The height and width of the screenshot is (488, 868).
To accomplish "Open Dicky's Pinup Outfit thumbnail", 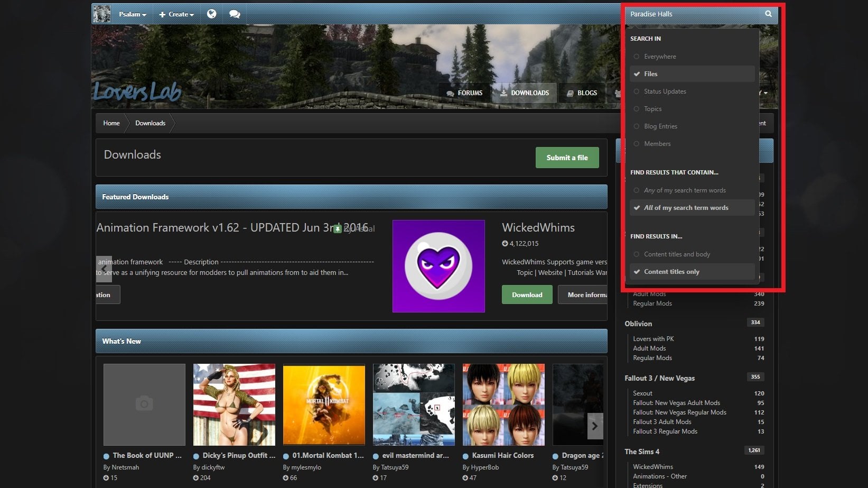I will coord(234,404).
